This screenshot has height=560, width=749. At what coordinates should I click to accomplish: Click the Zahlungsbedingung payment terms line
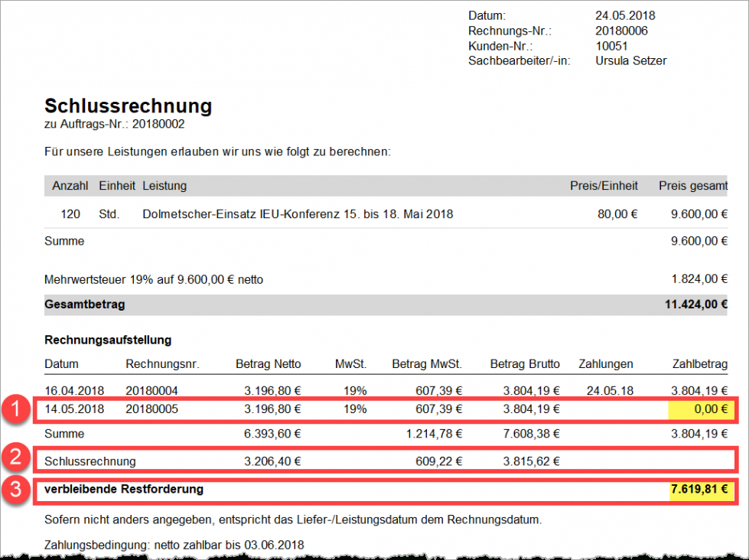(174, 545)
